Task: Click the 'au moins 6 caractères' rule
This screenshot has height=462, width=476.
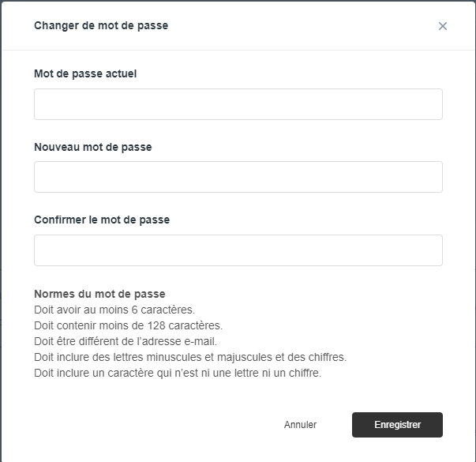Action: click(114, 310)
